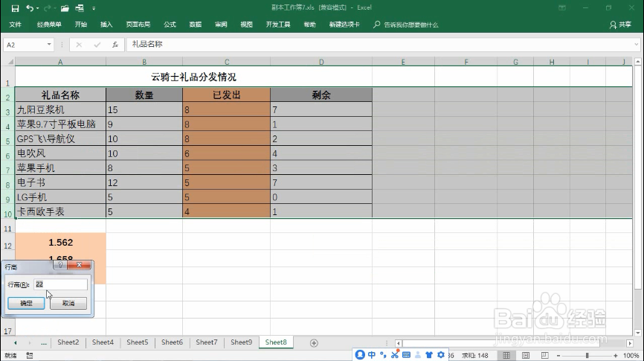Image resolution: width=644 pixels, height=361 pixels.
Task: Click the title cell 云骑士礼品分发情况
Action: tap(193, 77)
